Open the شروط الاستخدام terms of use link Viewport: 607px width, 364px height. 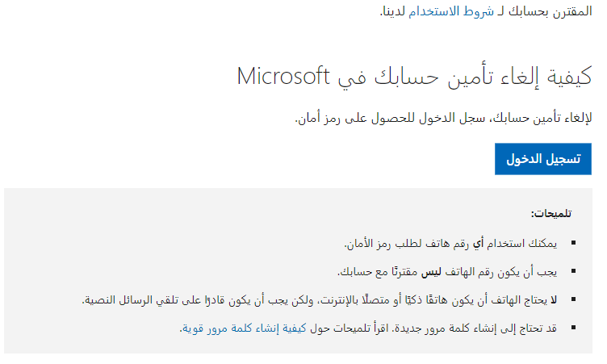451,11
